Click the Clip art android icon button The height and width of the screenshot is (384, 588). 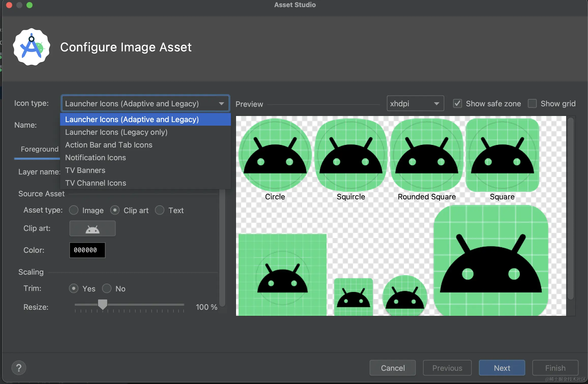click(x=92, y=228)
